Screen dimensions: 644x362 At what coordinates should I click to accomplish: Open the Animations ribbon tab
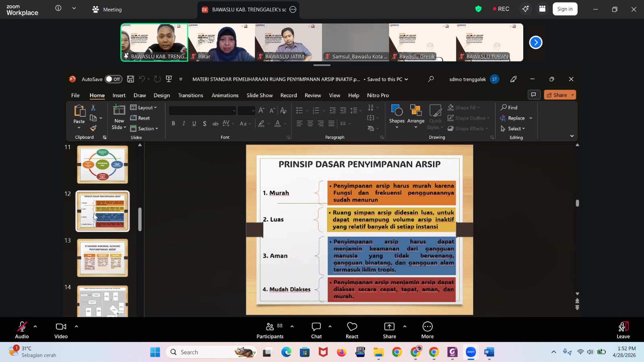pos(224,95)
